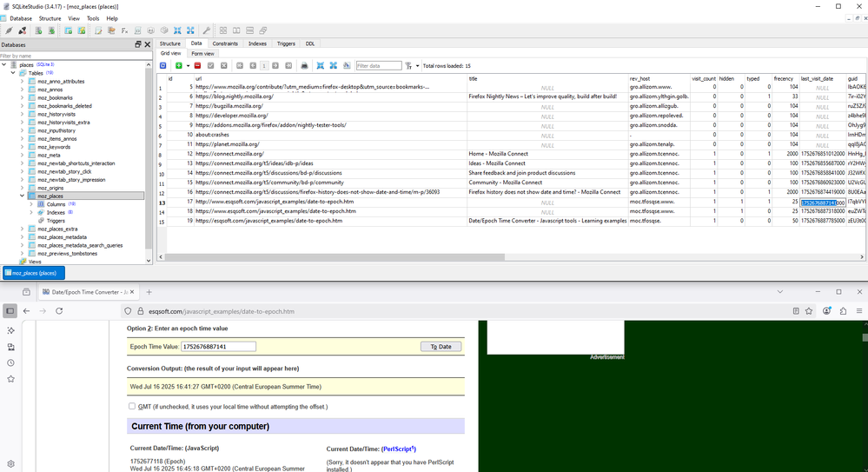868x472 pixels.
Task: Open the Tools menu
Action: [92, 18]
